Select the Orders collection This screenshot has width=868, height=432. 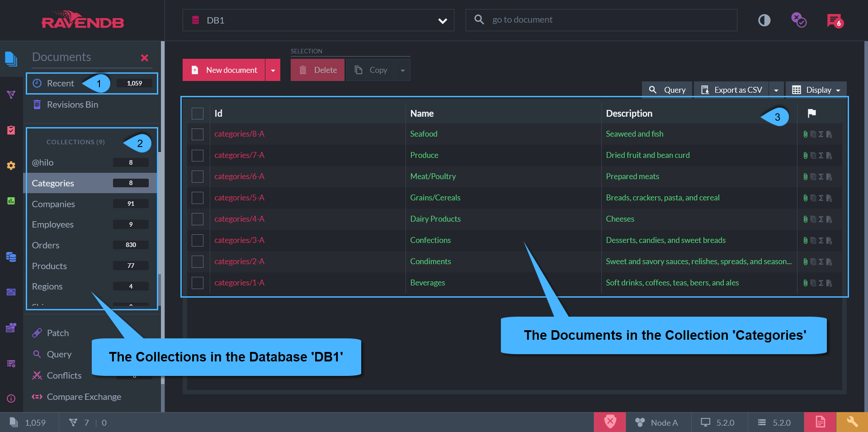pyautogui.click(x=90, y=245)
